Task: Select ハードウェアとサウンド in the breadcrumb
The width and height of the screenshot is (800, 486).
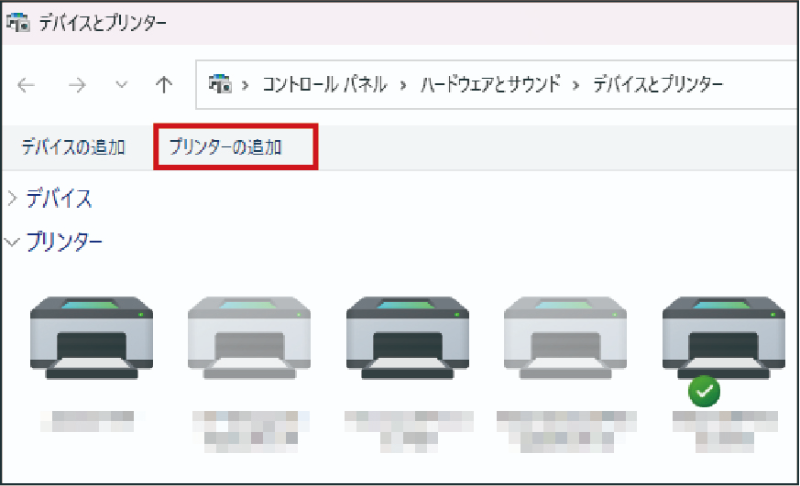Action: 490,84
